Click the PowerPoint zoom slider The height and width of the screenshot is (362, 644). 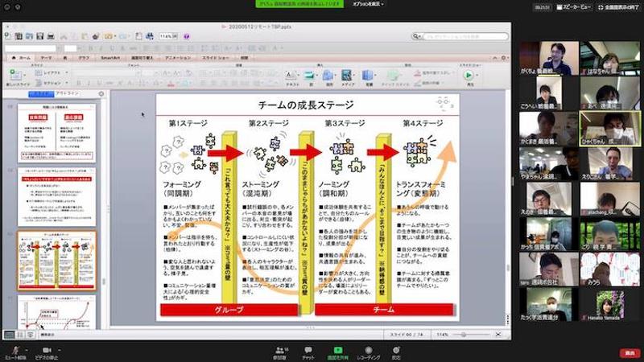471,335
